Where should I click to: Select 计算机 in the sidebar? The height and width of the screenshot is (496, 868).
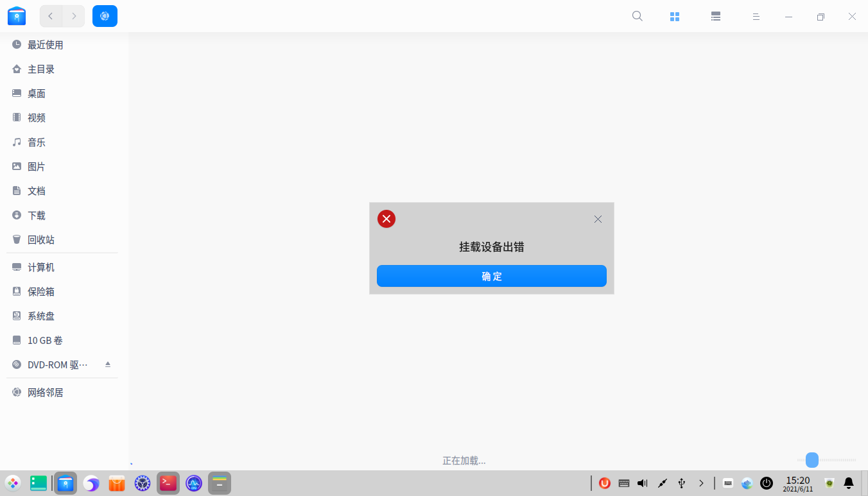tap(64, 268)
